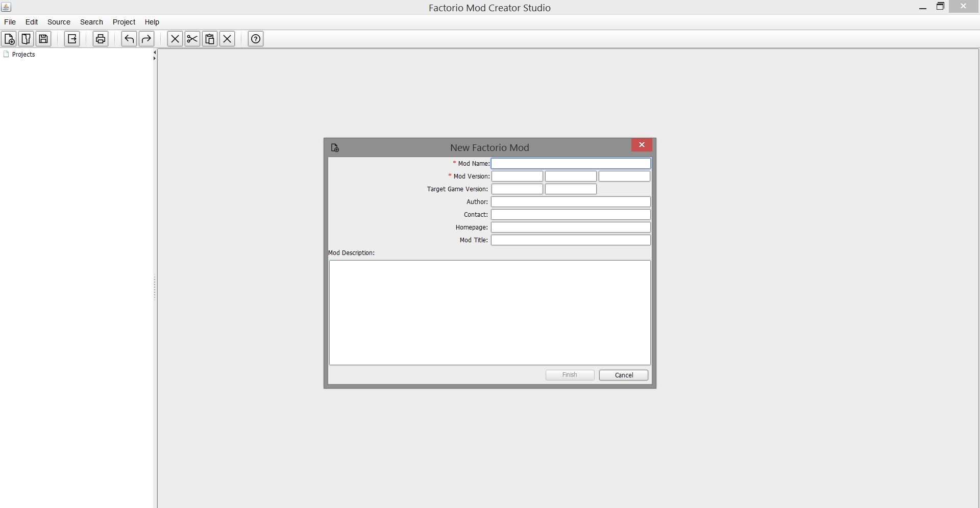Image resolution: width=980 pixels, height=508 pixels.
Task: Focus the Mod Name input field
Action: coord(571,164)
